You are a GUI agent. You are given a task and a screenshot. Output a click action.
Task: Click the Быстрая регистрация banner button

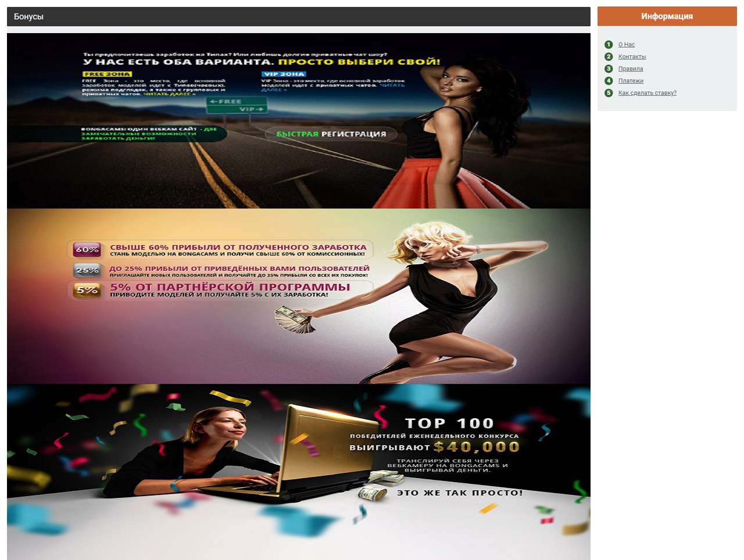pos(331,134)
